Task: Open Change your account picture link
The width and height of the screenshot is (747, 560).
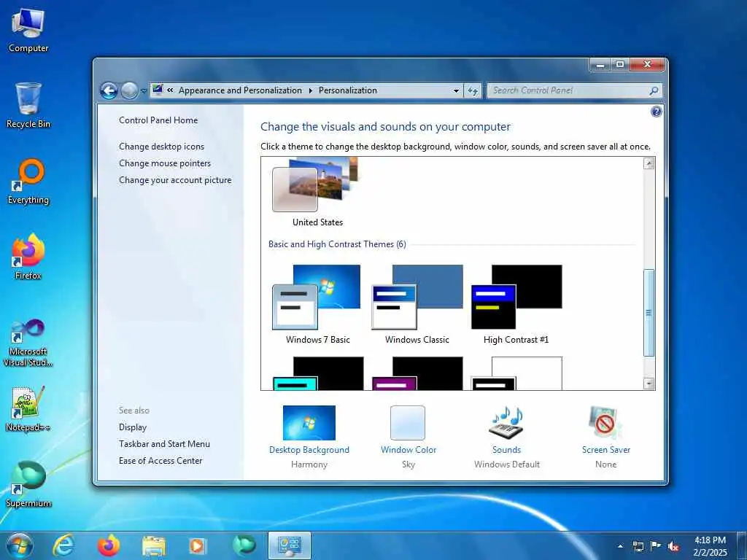Action: 175,180
